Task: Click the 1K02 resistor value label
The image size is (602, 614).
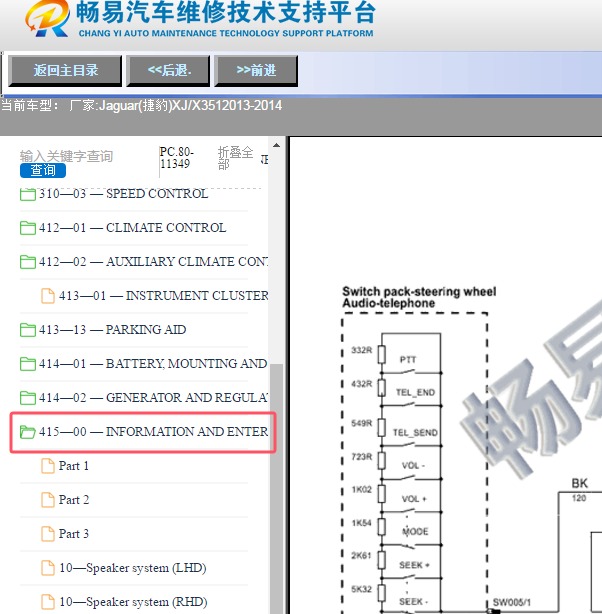Action: pyautogui.click(x=362, y=489)
